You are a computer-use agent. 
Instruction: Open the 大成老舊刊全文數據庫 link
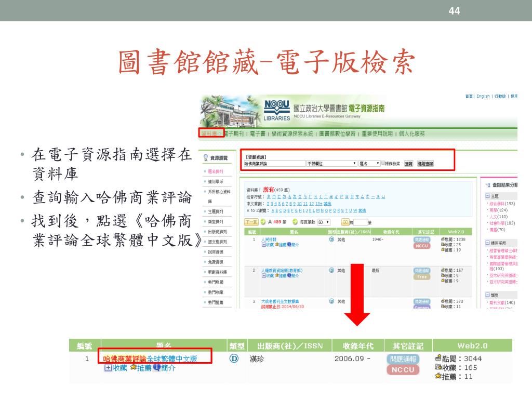click(x=280, y=301)
